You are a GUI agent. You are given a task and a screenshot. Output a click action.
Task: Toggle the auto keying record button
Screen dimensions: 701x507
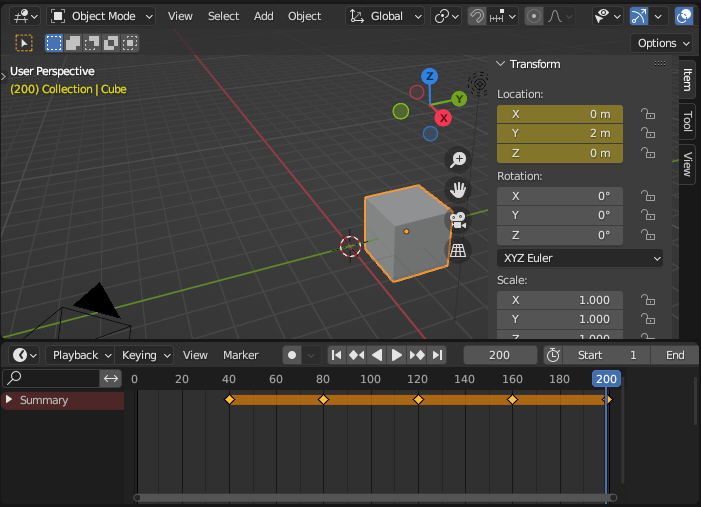[291, 355]
